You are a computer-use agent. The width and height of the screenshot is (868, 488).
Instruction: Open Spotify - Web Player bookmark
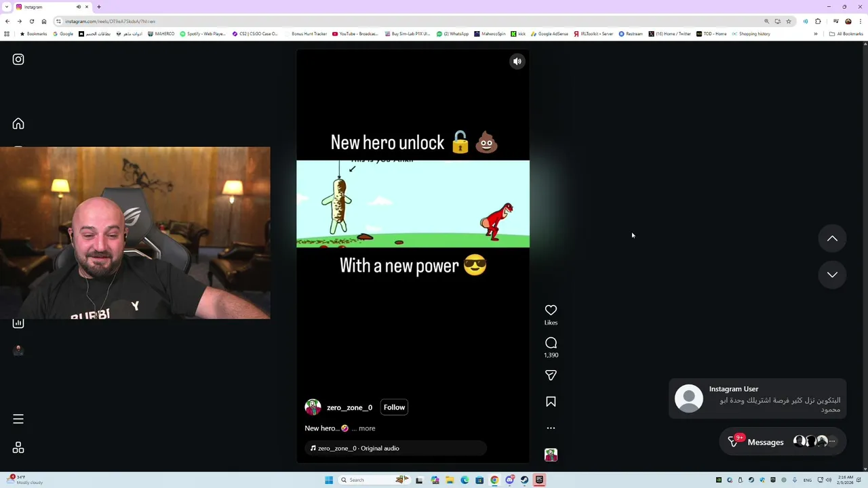click(203, 34)
